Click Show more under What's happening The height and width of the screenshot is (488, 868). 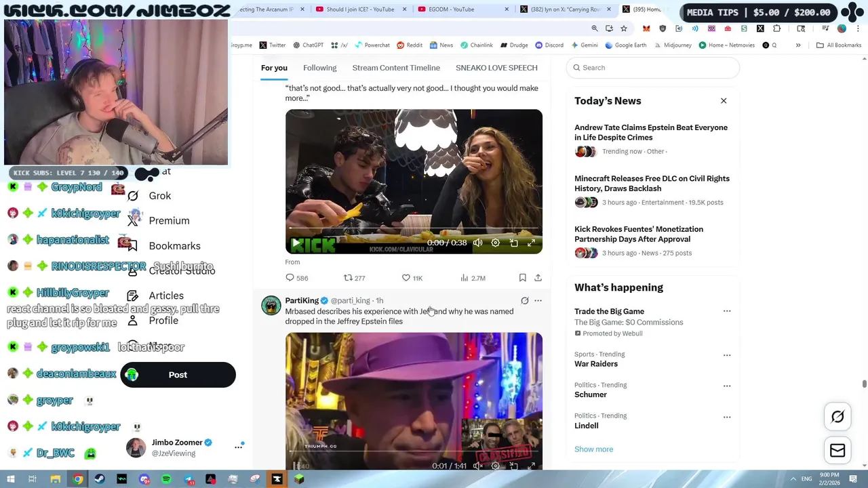[593, 449]
